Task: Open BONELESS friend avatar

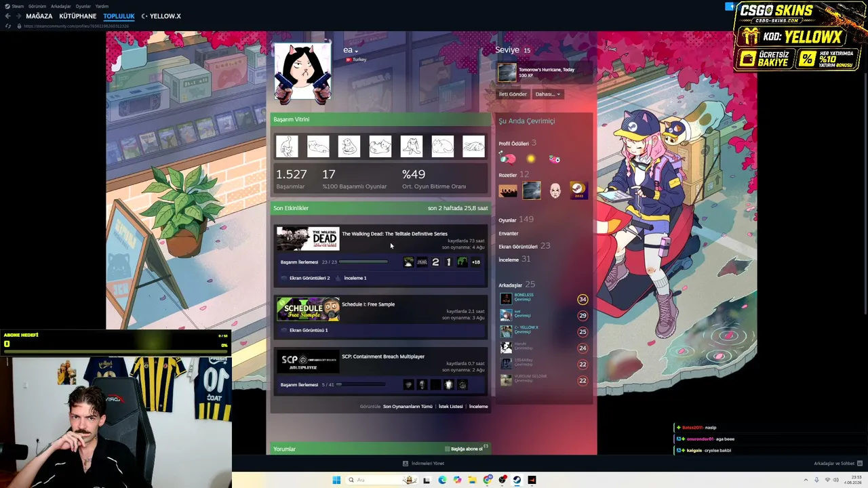Action: pyautogui.click(x=506, y=299)
